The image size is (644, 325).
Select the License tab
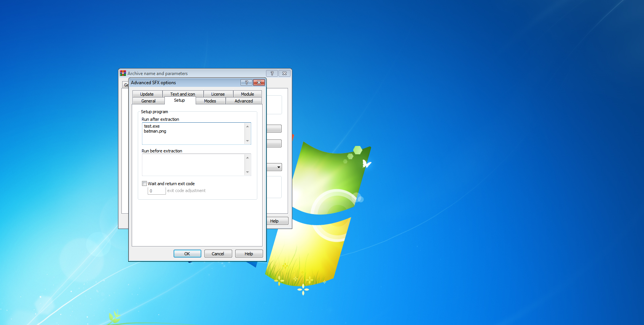click(x=218, y=94)
